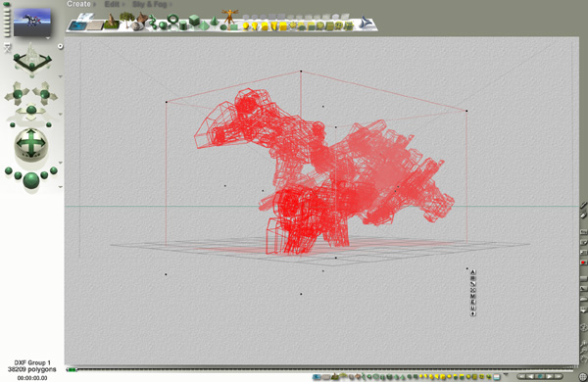This screenshot has height=382, width=588.
Task: Create a green metaball chain object
Action: tap(152, 22)
